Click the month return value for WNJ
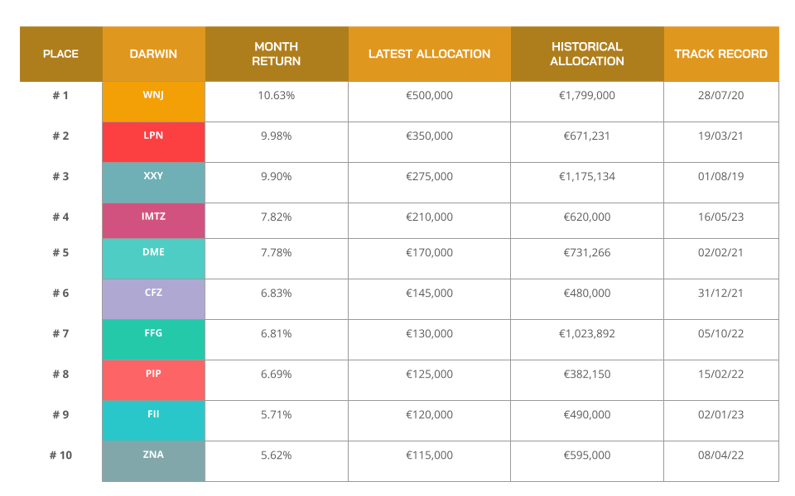 276,96
